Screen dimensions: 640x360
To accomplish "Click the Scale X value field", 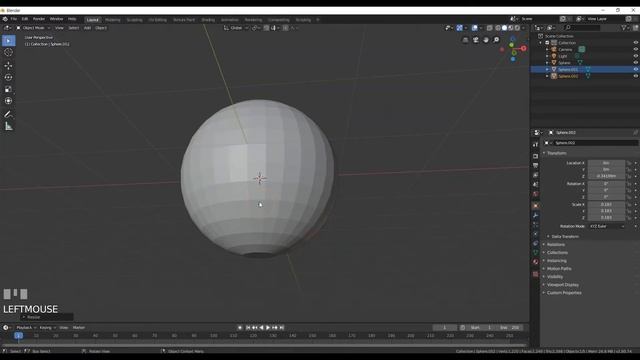I will pos(606,204).
